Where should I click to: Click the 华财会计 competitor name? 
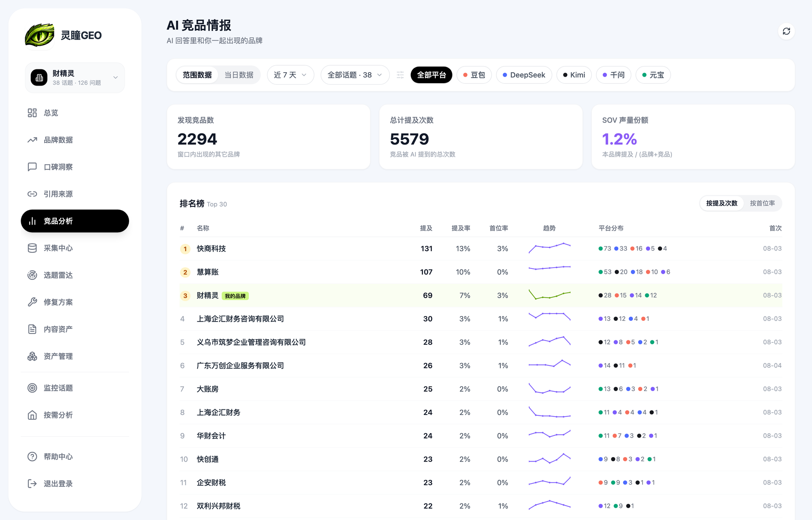point(211,436)
